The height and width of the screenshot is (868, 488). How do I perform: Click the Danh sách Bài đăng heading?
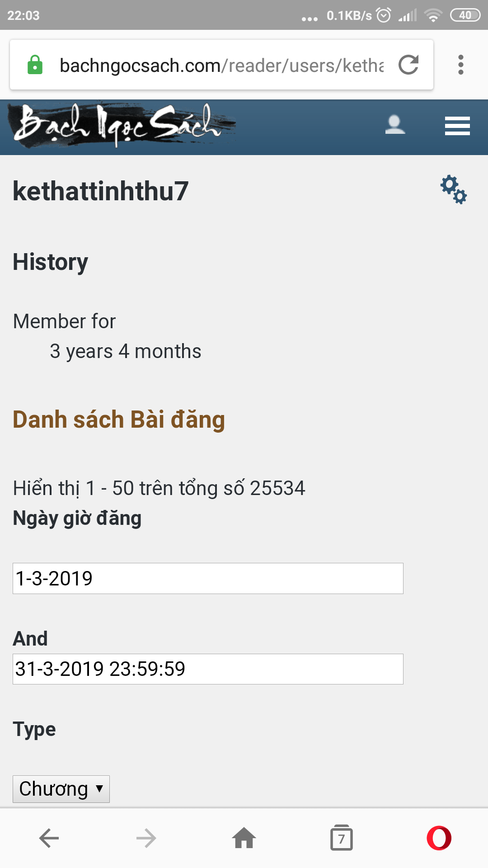(x=118, y=420)
